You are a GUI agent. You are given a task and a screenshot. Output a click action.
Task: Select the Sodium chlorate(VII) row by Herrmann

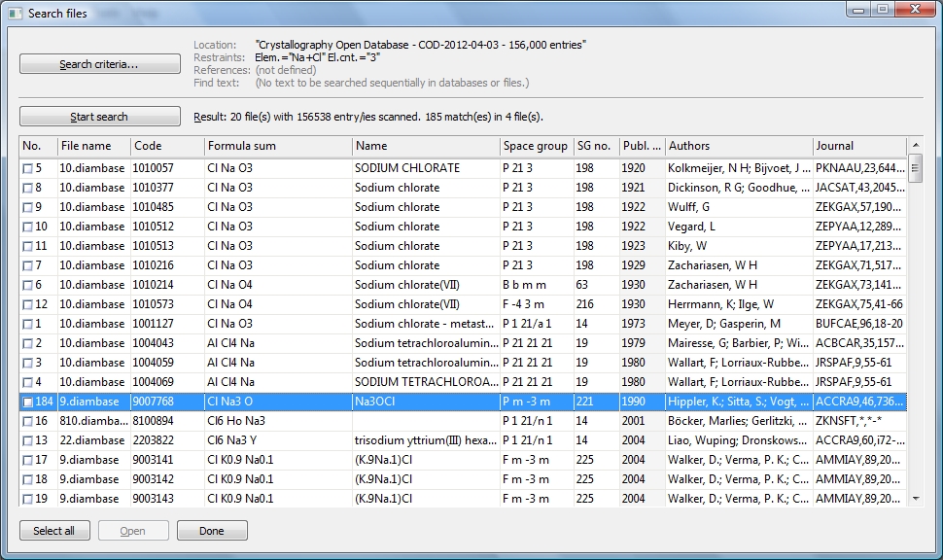pos(426,304)
